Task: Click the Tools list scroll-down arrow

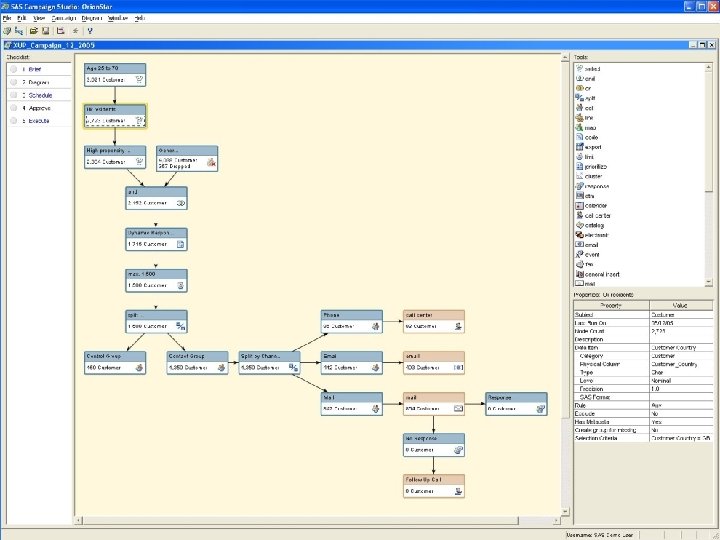Action: click(709, 283)
